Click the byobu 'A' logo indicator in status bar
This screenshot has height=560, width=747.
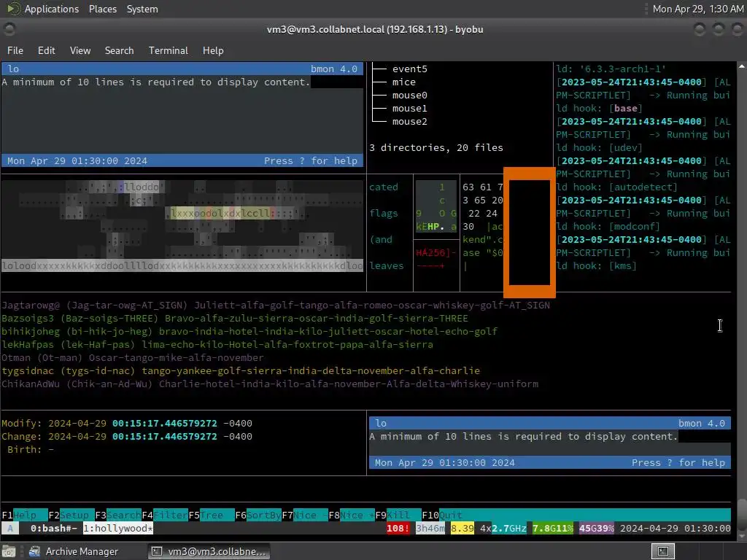(10, 528)
